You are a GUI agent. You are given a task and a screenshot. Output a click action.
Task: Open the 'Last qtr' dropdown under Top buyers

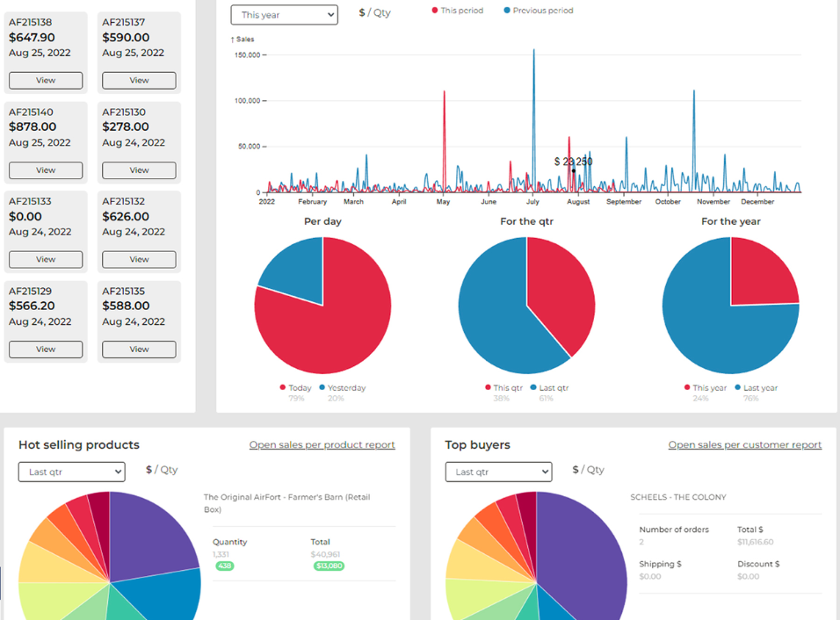click(498, 472)
